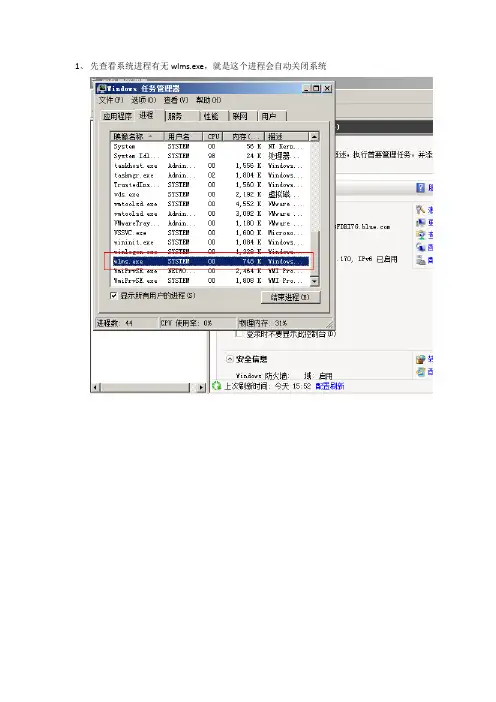Select the VSSVC.exe process row
Viewport: 496px width, 702px height.
tap(210, 233)
